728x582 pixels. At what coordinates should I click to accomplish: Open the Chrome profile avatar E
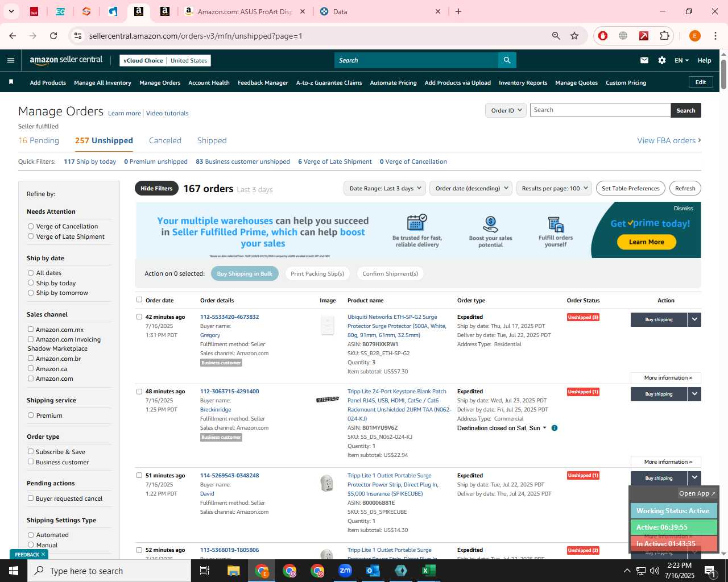click(x=694, y=36)
